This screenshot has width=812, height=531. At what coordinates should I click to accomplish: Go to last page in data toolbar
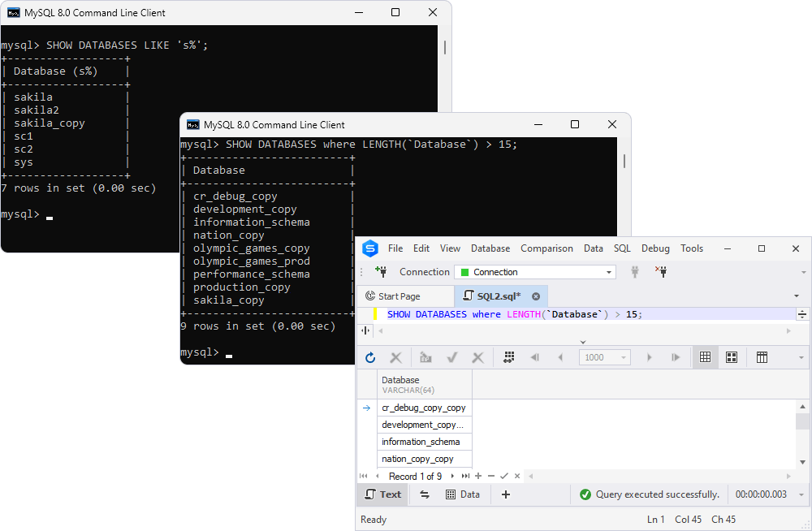tap(676, 357)
